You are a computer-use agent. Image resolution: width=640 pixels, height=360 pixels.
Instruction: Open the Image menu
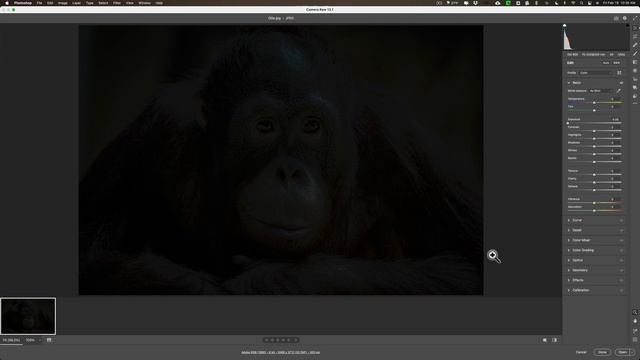62,3
